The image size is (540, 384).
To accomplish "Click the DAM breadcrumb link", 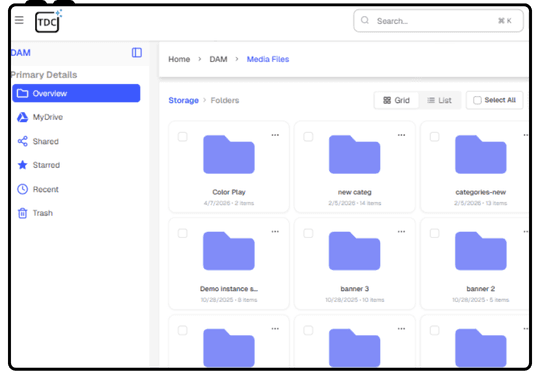I will [218, 59].
